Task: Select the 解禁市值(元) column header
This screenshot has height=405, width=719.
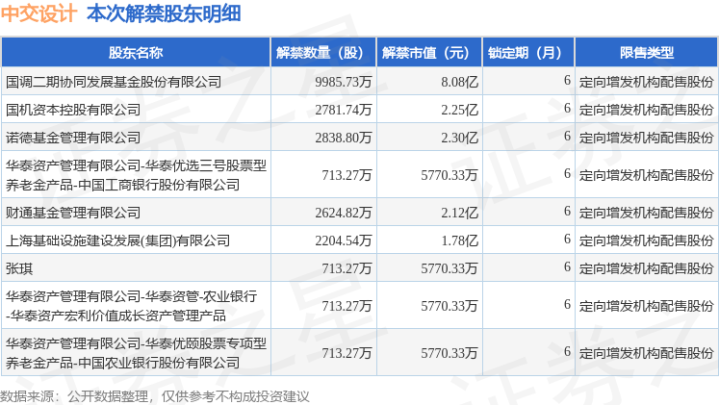Action: (x=429, y=53)
